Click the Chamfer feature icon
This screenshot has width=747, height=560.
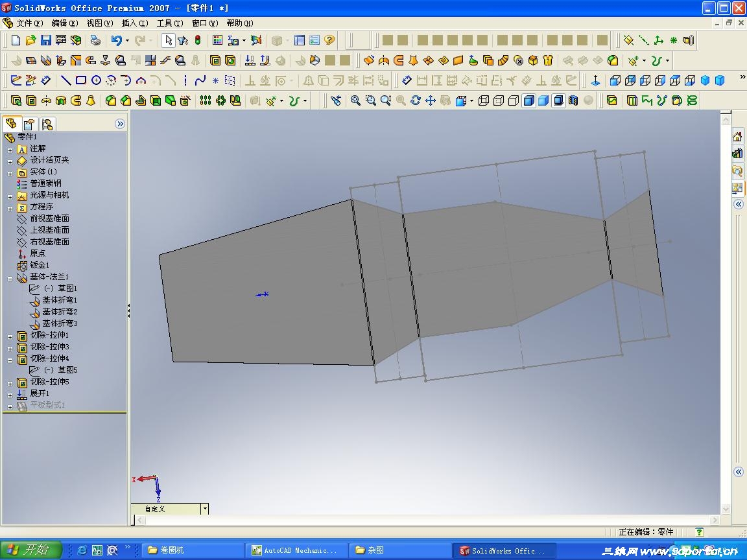point(126,100)
